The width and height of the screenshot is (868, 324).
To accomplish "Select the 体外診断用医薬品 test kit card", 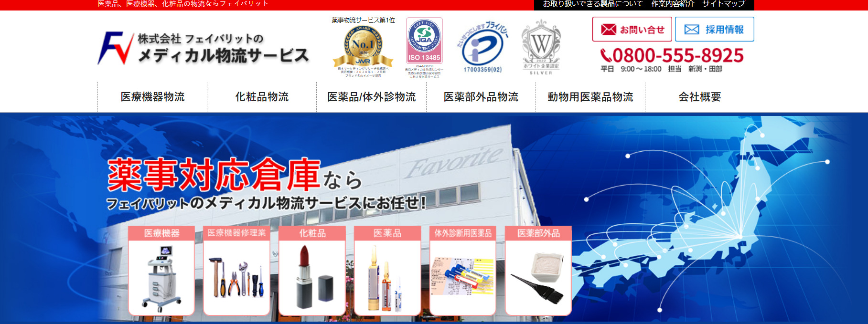I will click(463, 271).
